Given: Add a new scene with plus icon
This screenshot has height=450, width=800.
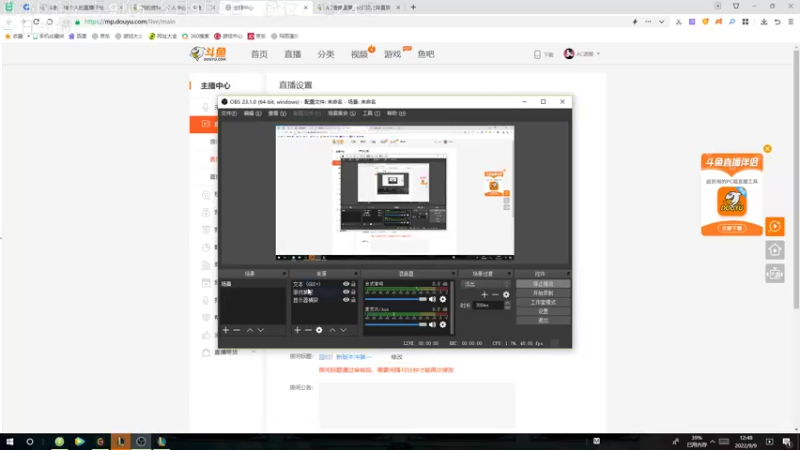Looking at the screenshot, I should (226, 330).
